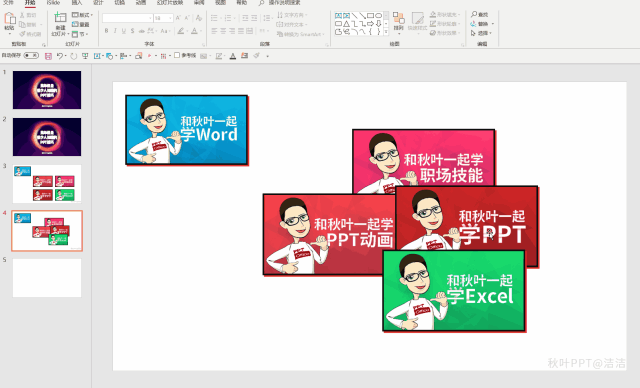Click the Select button in editing group
The image size is (640, 388).
click(x=482, y=33)
